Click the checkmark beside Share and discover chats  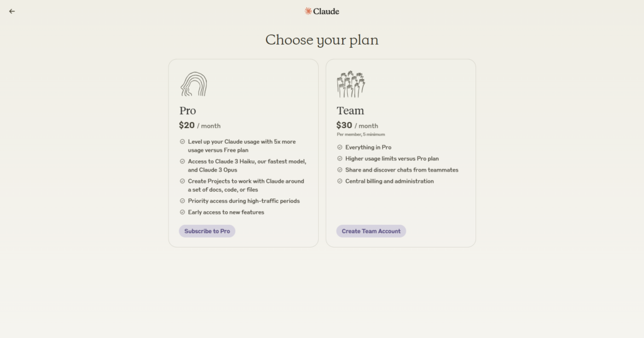[x=340, y=170]
